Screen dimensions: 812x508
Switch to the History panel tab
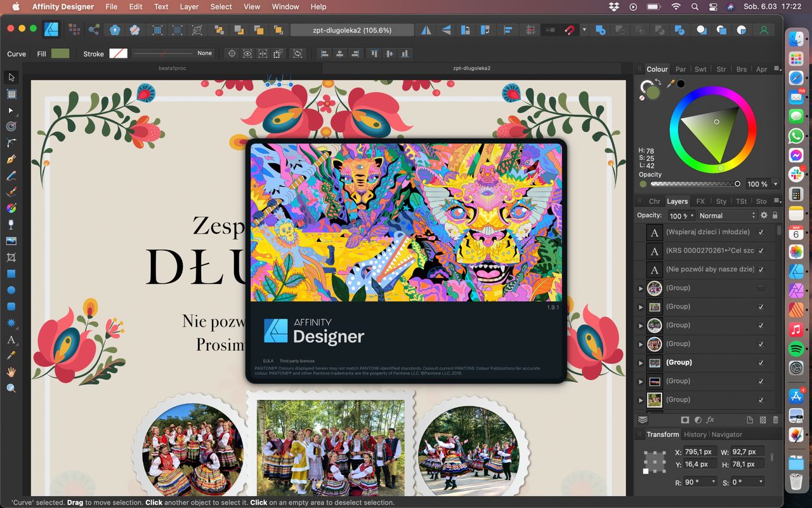pos(695,434)
